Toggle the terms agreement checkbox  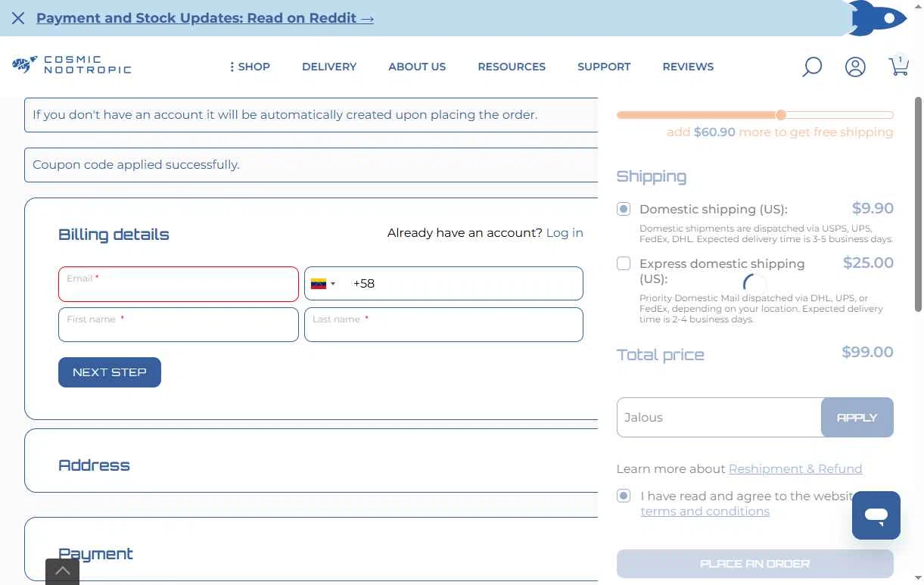pyautogui.click(x=624, y=496)
